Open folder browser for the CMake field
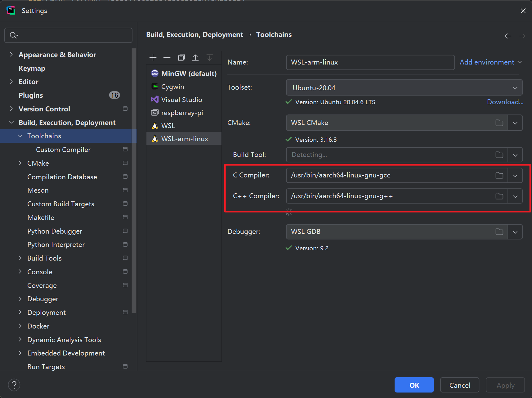The image size is (532, 398). click(499, 123)
